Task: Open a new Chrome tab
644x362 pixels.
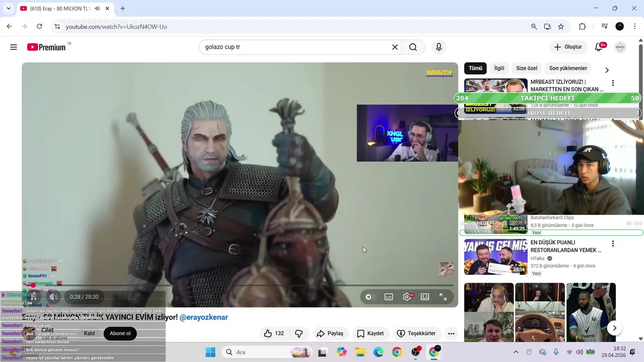Action: 123,9
